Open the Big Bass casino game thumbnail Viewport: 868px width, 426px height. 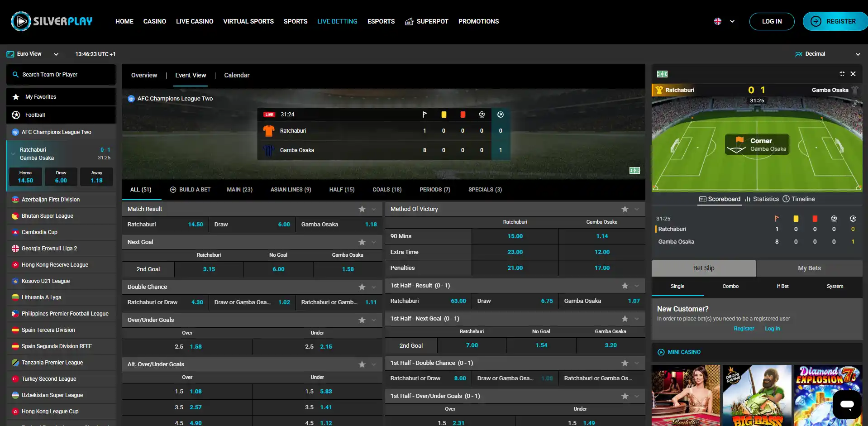tap(757, 395)
